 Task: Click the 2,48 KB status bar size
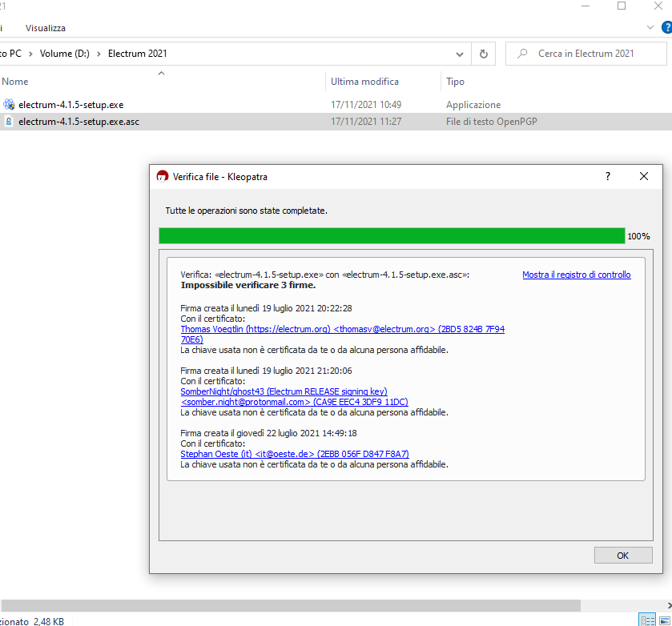pos(49,621)
